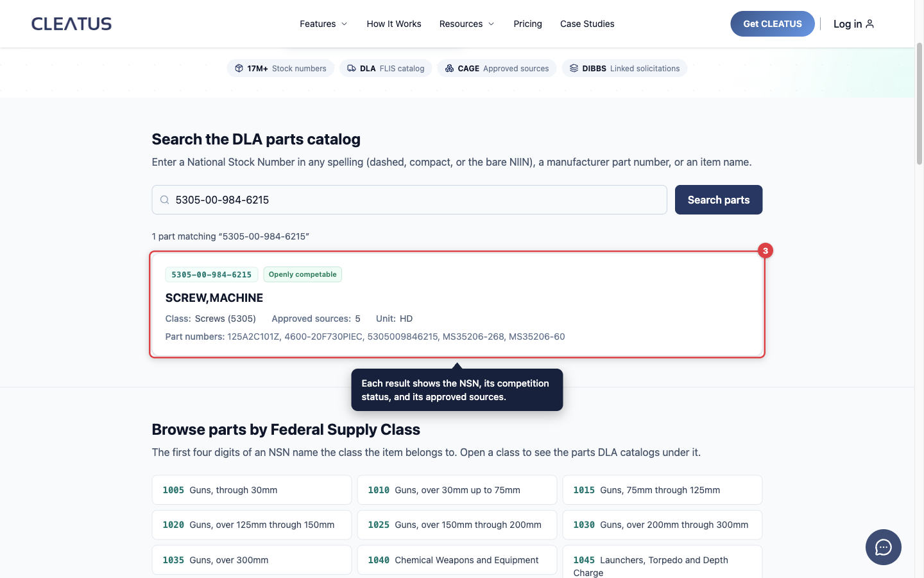Click the boxes icon beside CAGE Approved sources
Viewport: 924px width, 578px height.
point(449,68)
